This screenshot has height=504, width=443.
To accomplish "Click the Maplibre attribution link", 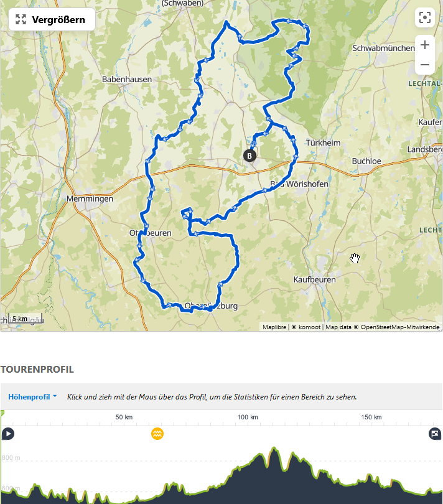I will pos(274,327).
